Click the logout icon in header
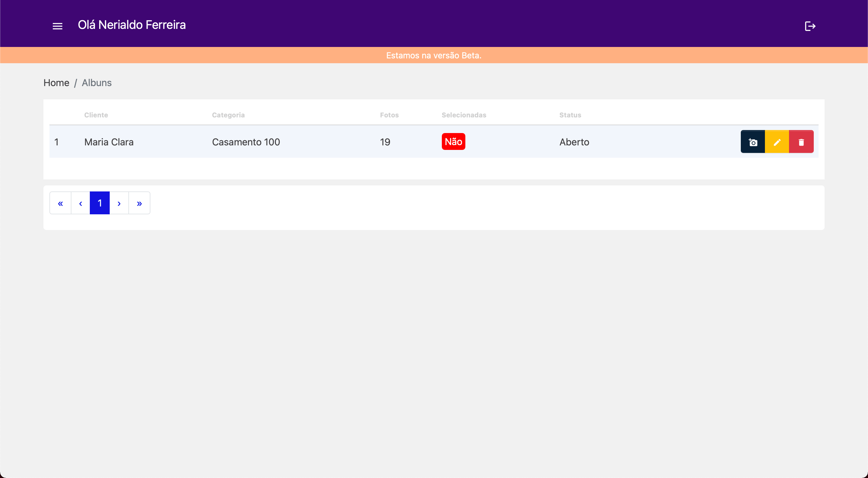The width and height of the screenshot is (868, 478). click(x=810, y=26)
